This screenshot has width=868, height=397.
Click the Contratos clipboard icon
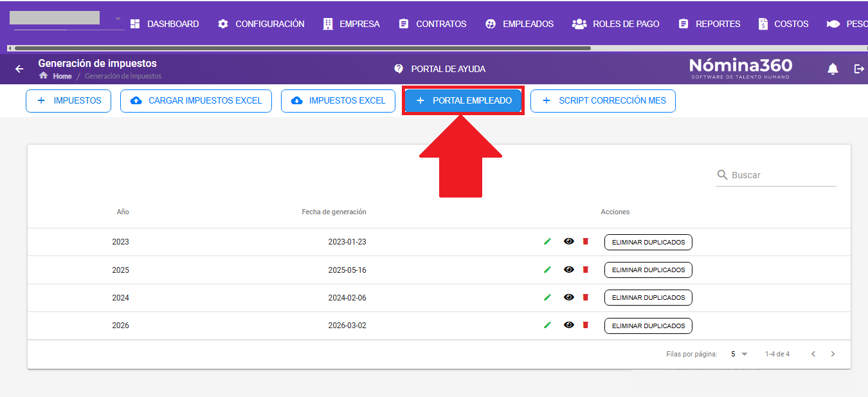click(x=404, y=24)
